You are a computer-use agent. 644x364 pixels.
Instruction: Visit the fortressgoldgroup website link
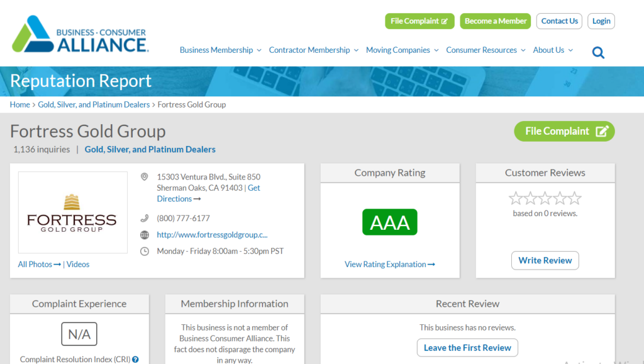(x=212, y=235)
